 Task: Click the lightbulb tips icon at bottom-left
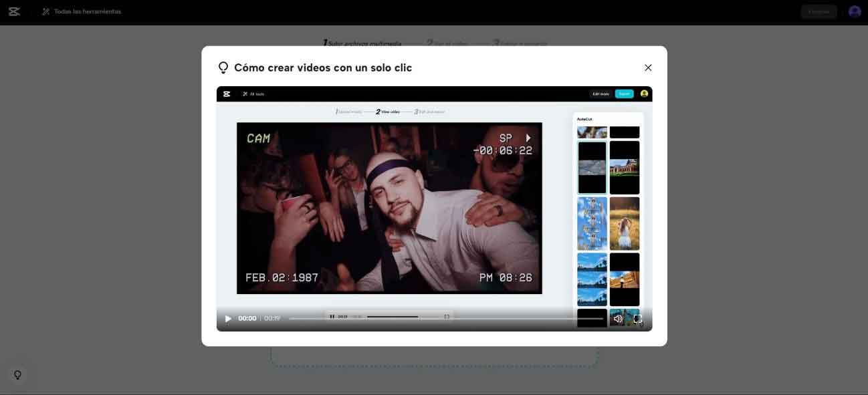coord(18,375)
